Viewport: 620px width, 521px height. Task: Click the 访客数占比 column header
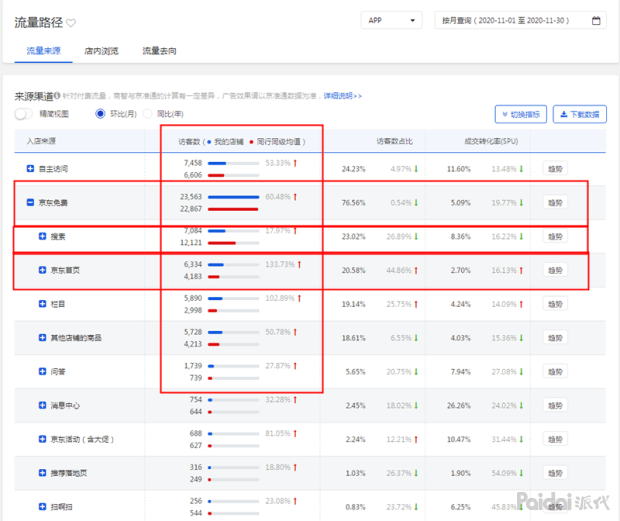pyautogui.click(x=394, y=141)
